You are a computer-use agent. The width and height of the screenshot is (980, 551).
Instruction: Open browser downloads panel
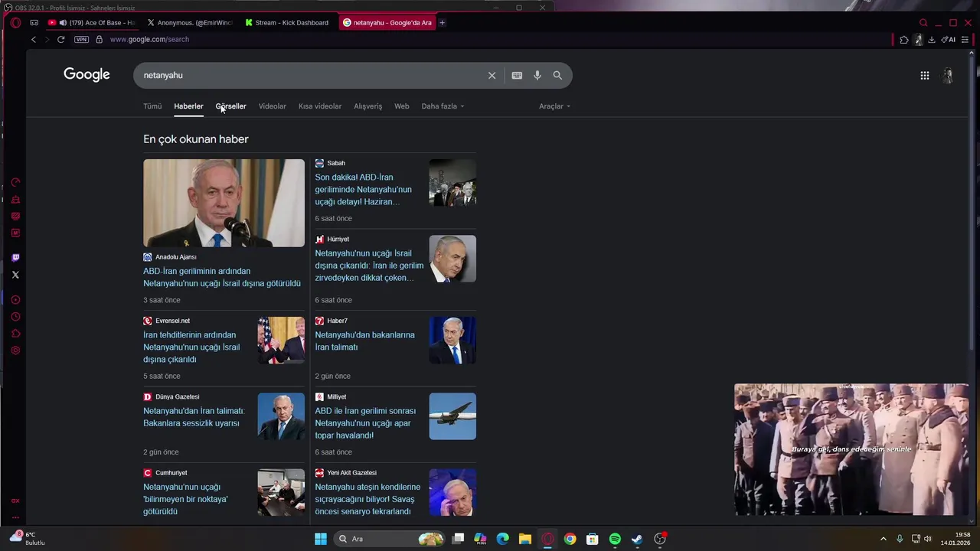932,40
